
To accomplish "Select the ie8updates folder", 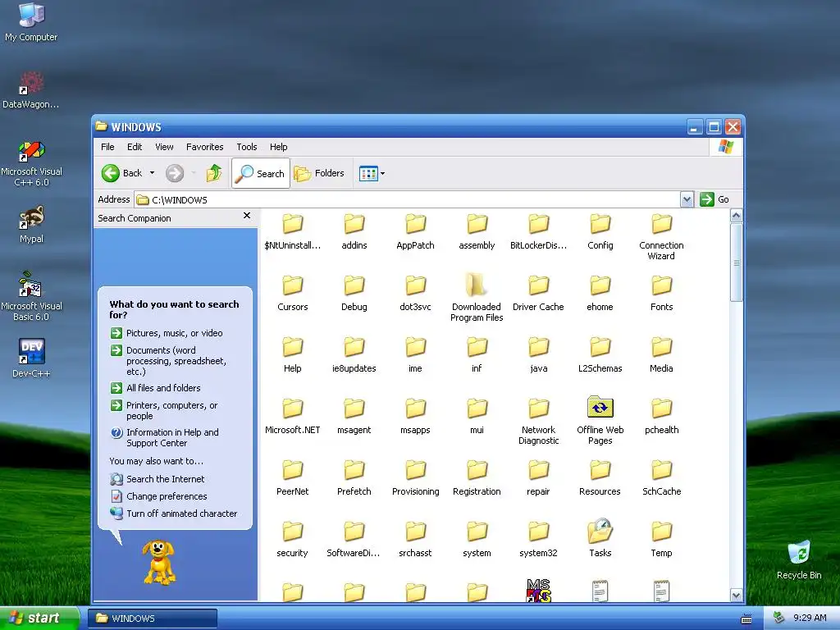I will 354,355.
